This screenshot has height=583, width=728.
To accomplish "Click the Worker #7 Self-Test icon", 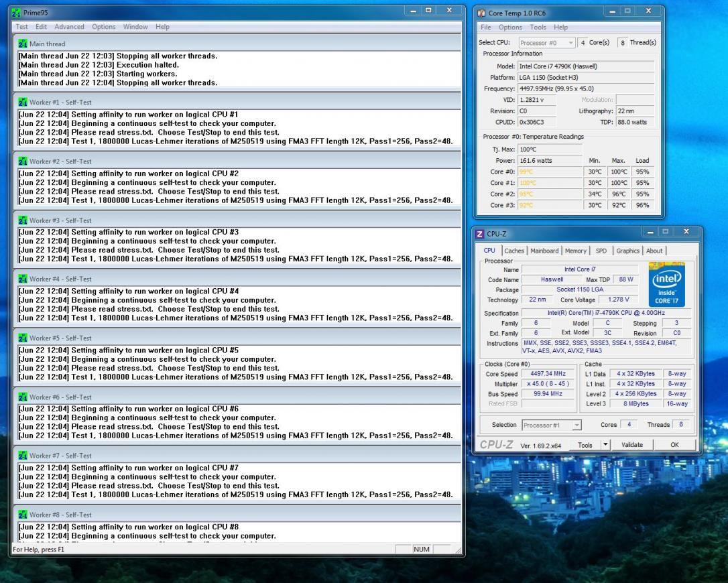I will point(23,456).
